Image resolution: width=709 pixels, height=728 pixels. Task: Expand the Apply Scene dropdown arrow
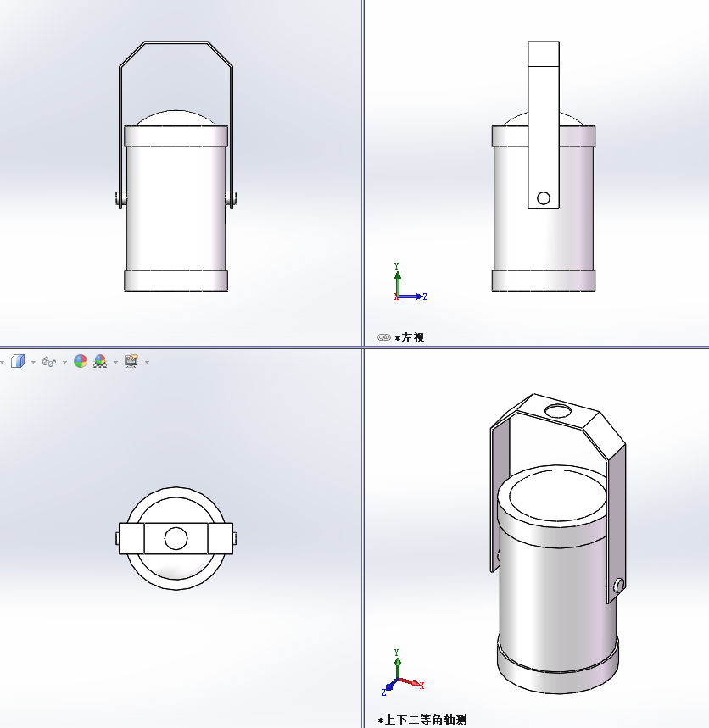115,362
